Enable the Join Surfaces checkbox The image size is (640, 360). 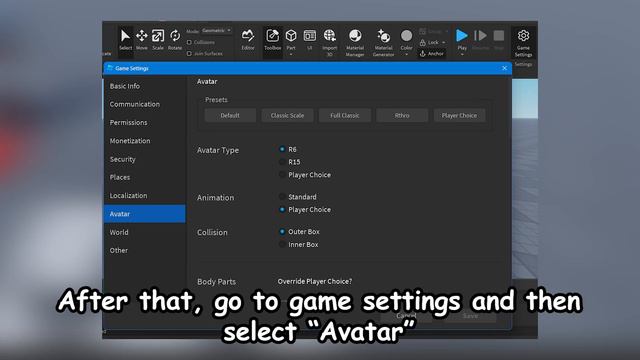(x=189, y=53)
